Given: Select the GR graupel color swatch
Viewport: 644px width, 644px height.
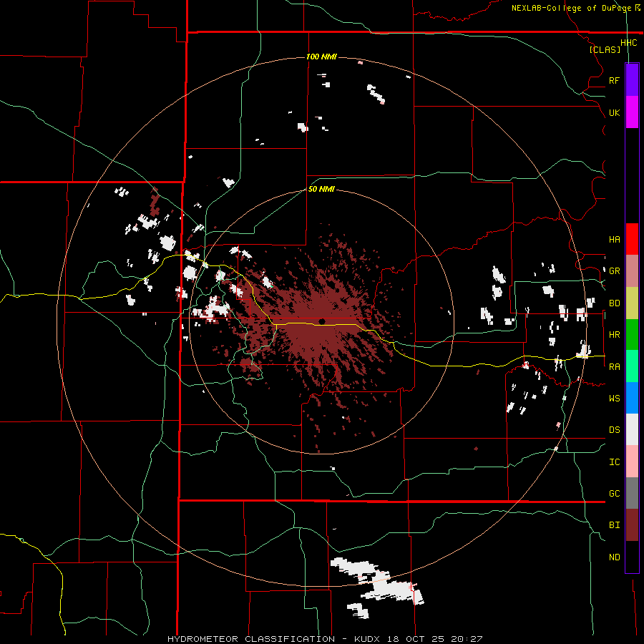Looking at the screenshot, I should coord(632,271).
